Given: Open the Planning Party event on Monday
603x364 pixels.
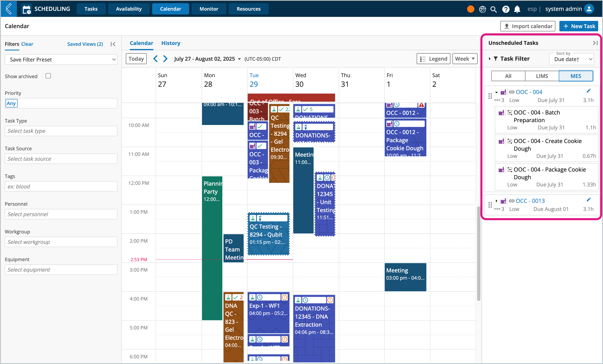Looking at the screenshot, I should 212,248.
